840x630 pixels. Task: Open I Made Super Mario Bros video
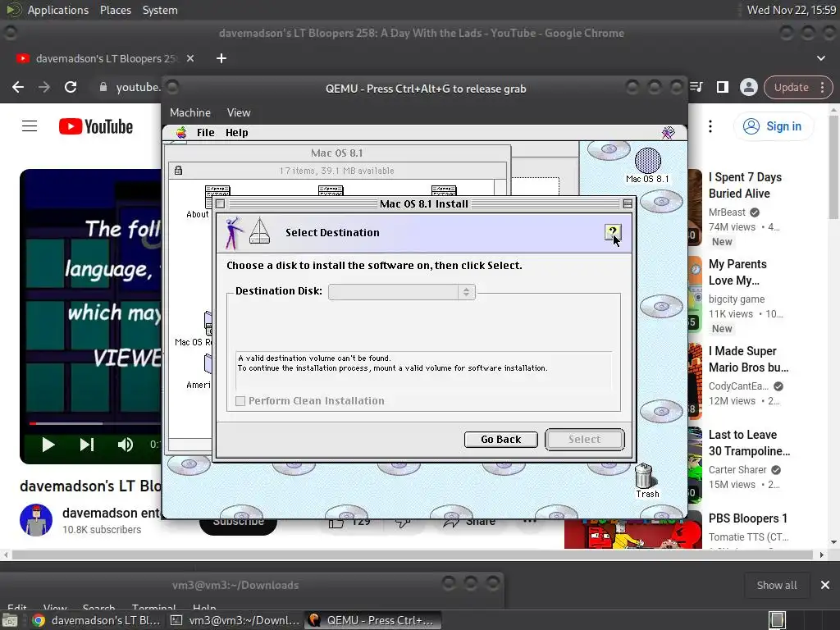pos(748,359)
